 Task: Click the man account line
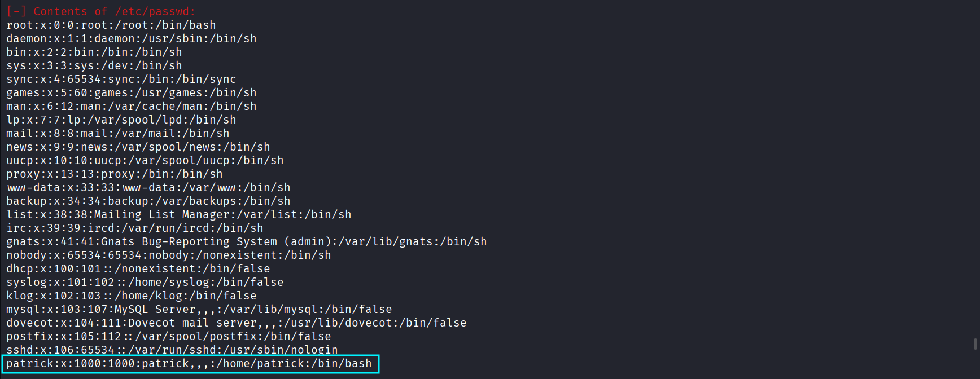click(x=132, y=107)
